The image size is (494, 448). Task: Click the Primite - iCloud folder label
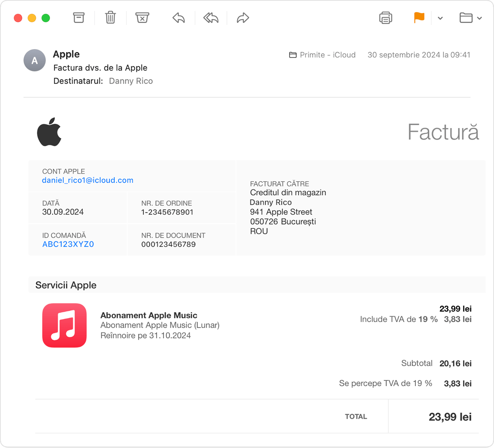tap(327, 55)
